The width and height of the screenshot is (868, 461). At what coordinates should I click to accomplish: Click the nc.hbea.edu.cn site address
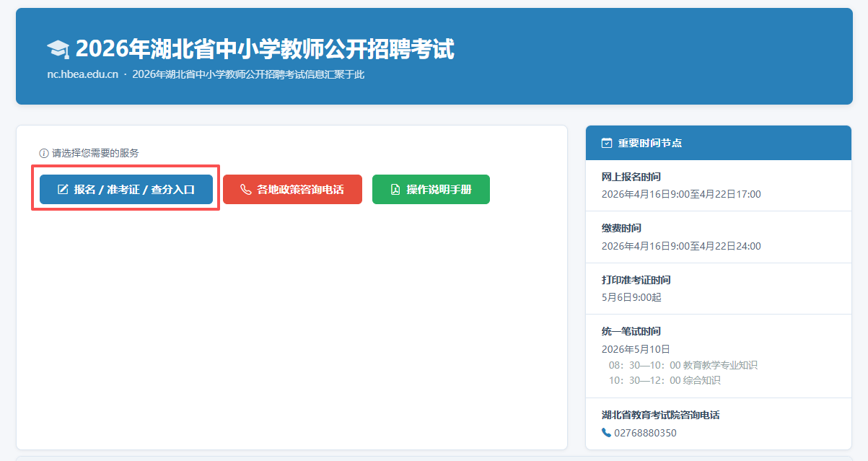tap(82, 74)
